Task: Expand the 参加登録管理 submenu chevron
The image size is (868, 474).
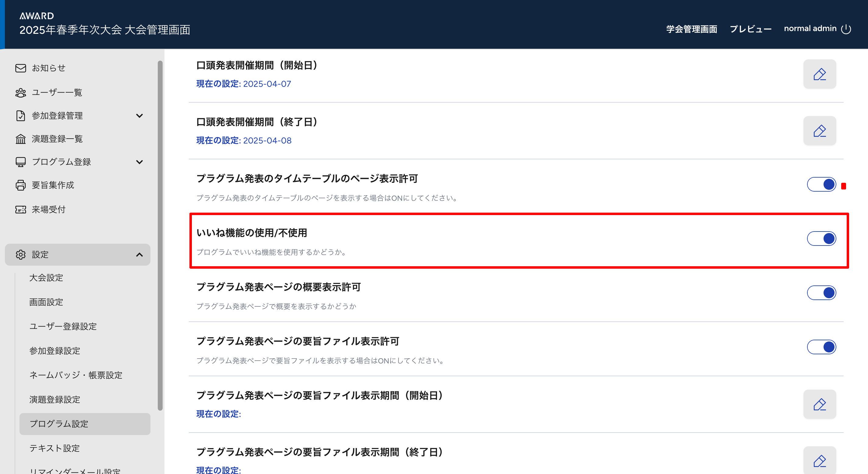Action: point(139,116)
